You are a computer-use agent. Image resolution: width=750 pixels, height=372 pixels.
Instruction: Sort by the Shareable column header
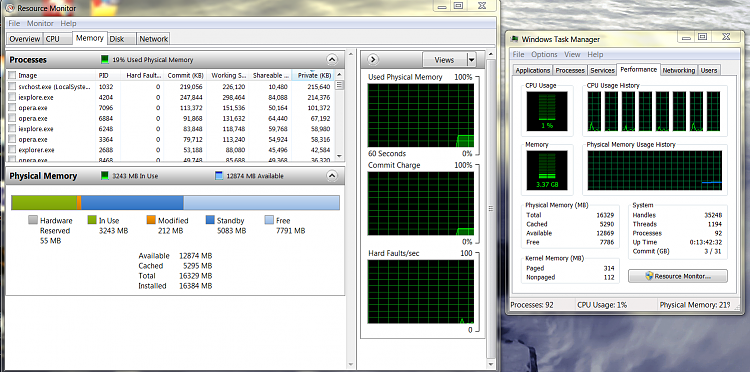[x=270, y=75]
